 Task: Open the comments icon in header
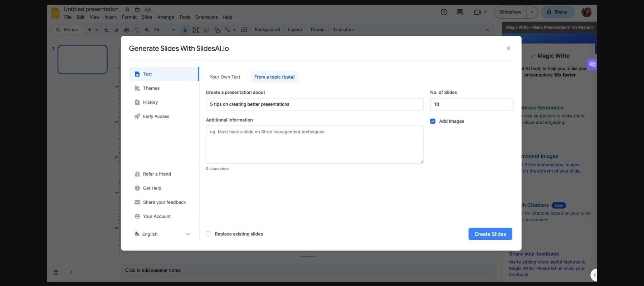pyautogui.click(x=460, y=12)
